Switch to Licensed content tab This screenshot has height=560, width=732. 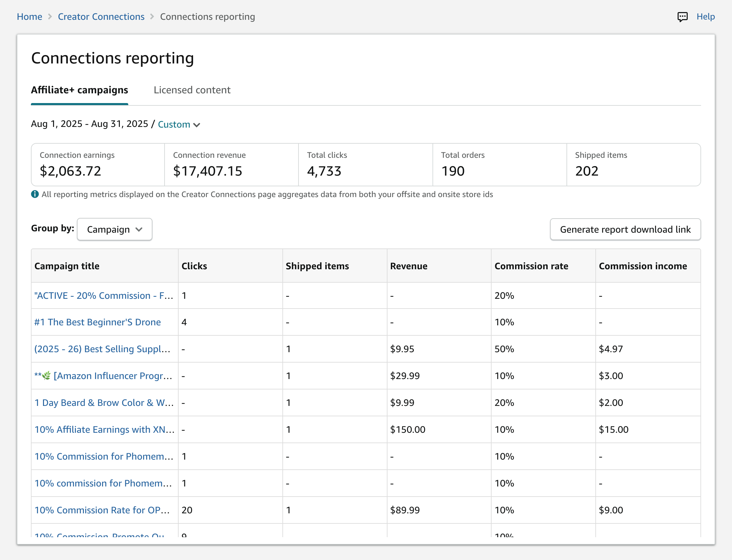pos(192,90)
